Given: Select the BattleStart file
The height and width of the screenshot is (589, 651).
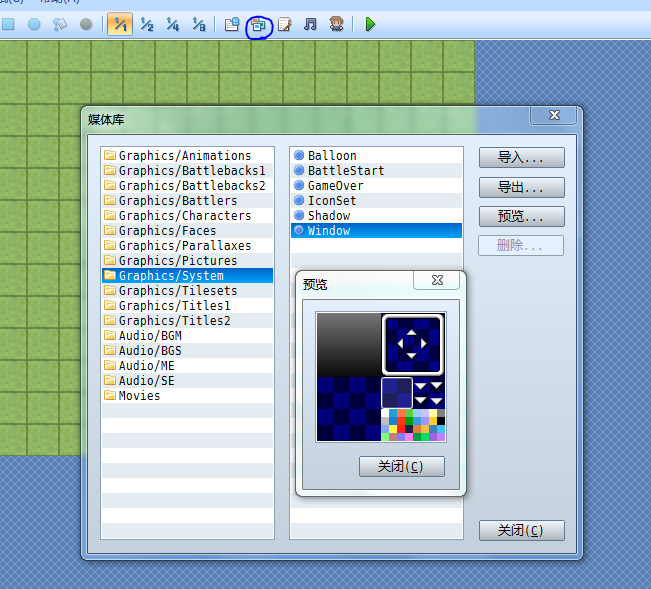Looking at the screenshot, I should pyautogui.click(x=376, y=170).
